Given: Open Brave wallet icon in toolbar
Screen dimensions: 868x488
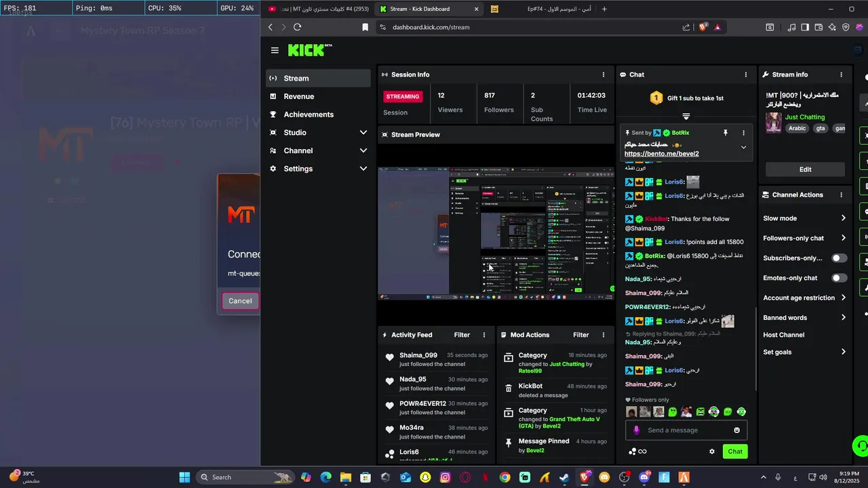Looking at the screenshot, I should 818,27.
